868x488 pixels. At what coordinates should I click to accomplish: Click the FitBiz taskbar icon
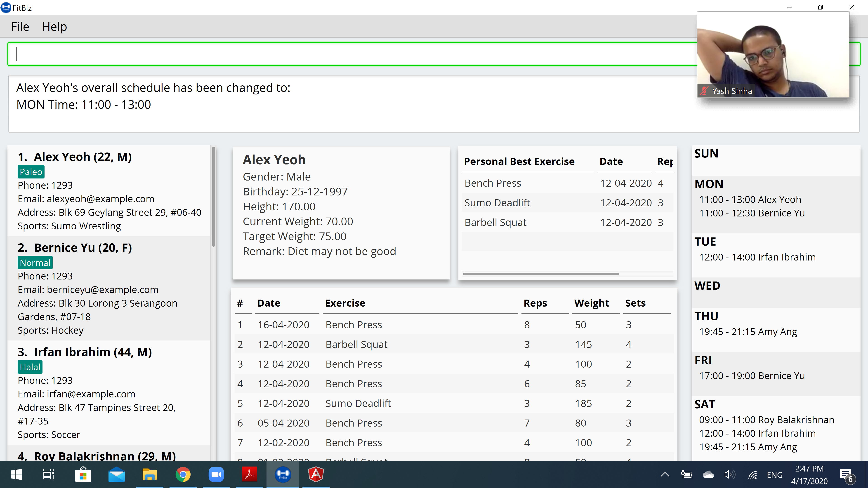(283, 474)
